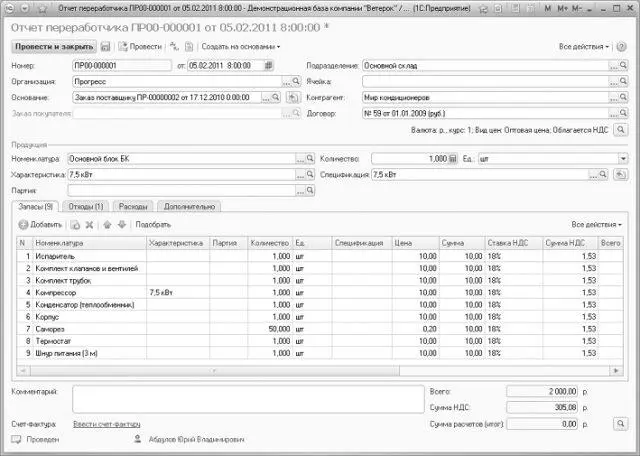Click Провести и закрыть button
This screenshot has height=456, width=640.
tap(54, 47)
